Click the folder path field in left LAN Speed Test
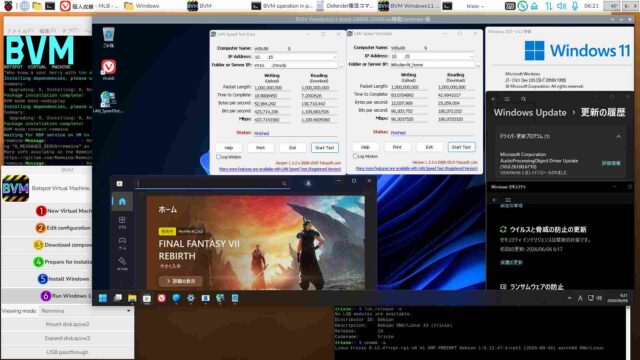 [296, 65]
